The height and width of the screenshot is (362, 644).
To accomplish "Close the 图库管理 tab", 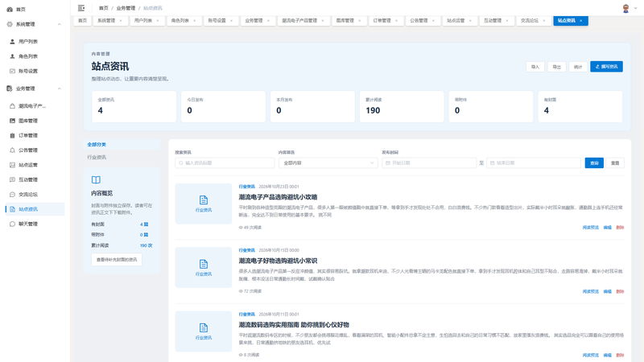I will tap(360, 21).
